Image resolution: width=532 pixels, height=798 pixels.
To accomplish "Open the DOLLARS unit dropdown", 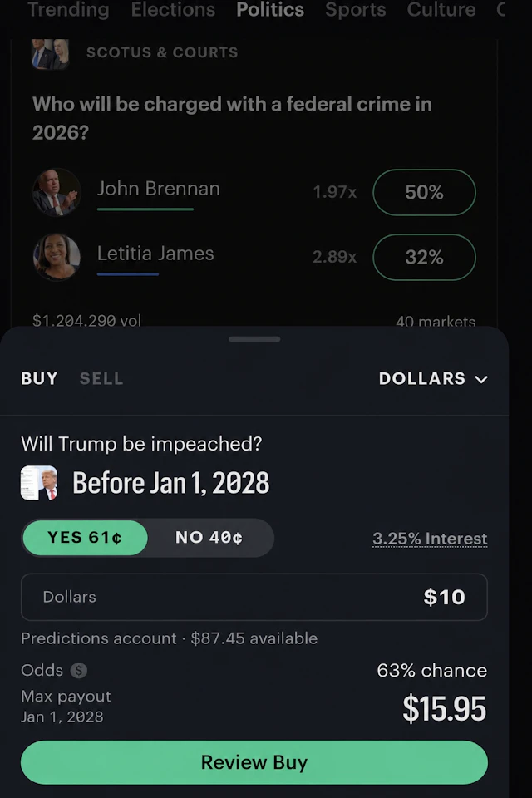I will click(x=433, y=378).
